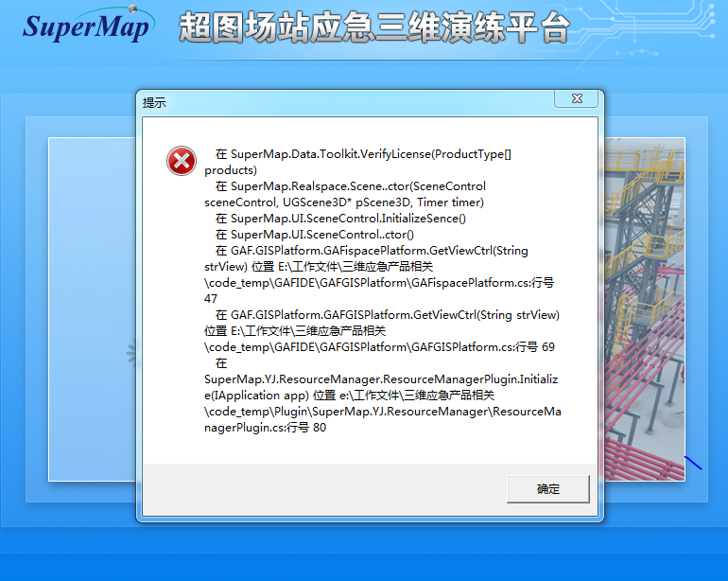
Task: Confirm the error with the 确定 button
Action: click(x=547, y=489)
